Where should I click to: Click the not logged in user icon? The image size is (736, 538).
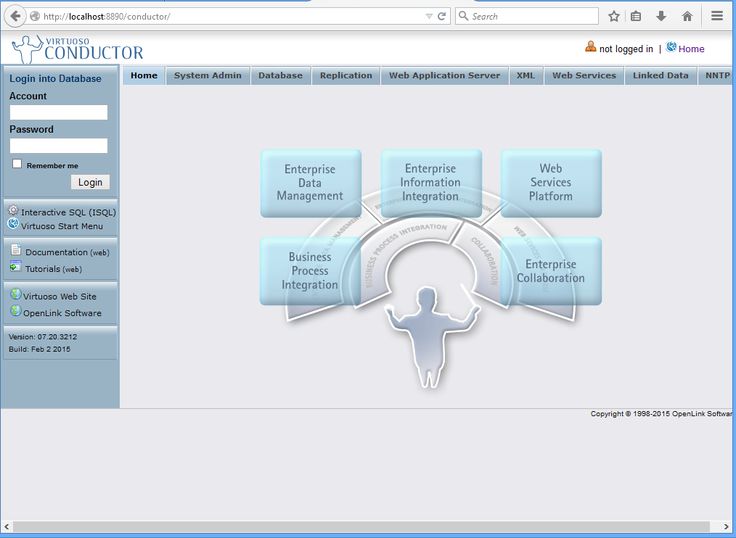[590, 46]
